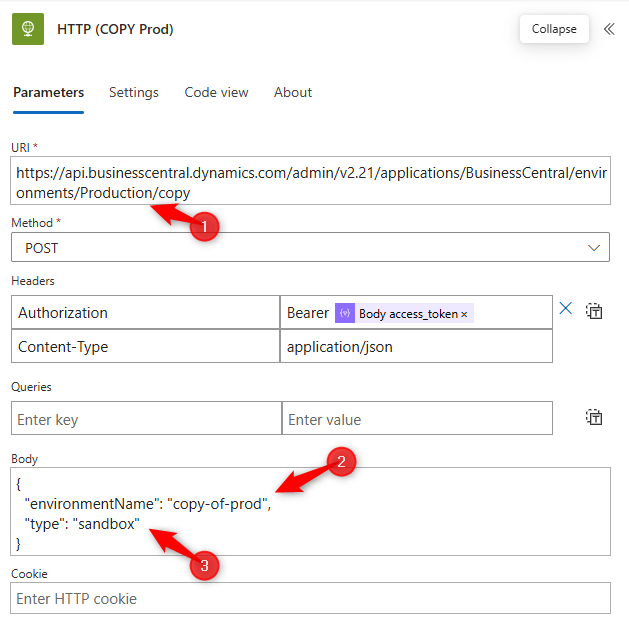Switch Queries to text mode icon
This screenshot has width=629, height=637.
(x=594, y=417)
